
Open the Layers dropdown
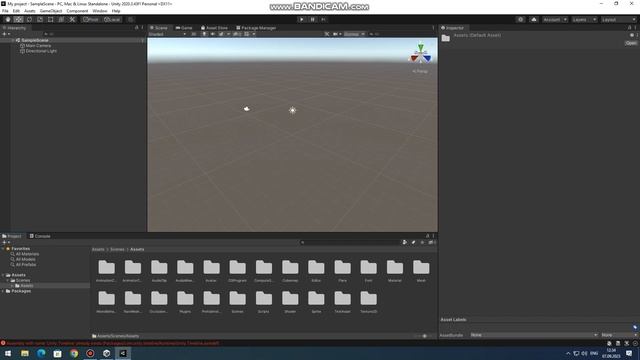pos(584,19)
